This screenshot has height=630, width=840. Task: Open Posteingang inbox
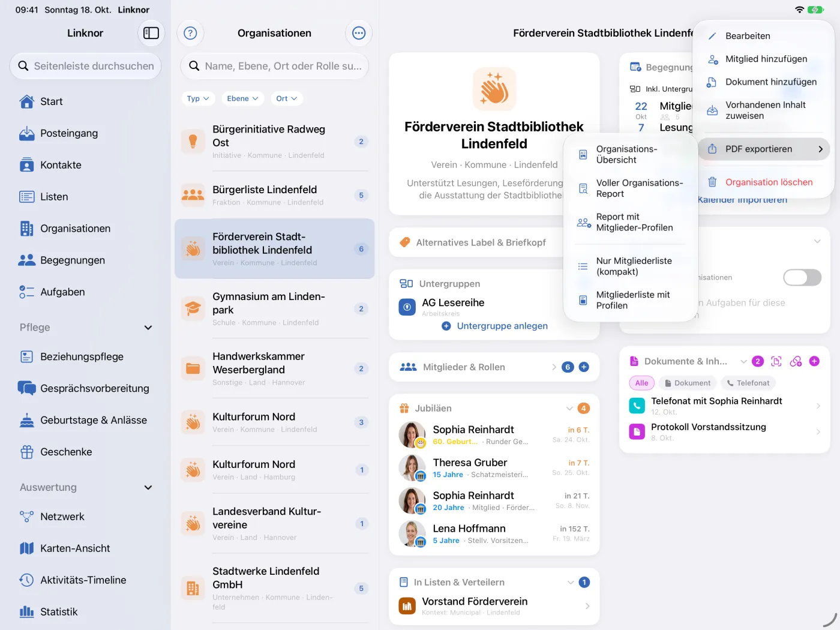[x=85, y=133]
